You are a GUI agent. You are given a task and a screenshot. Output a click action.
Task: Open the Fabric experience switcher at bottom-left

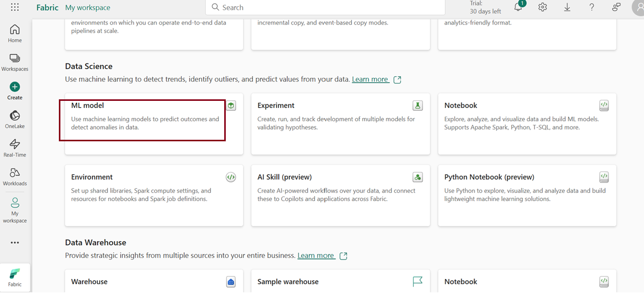pyautogui.click(x=15, y=277)
